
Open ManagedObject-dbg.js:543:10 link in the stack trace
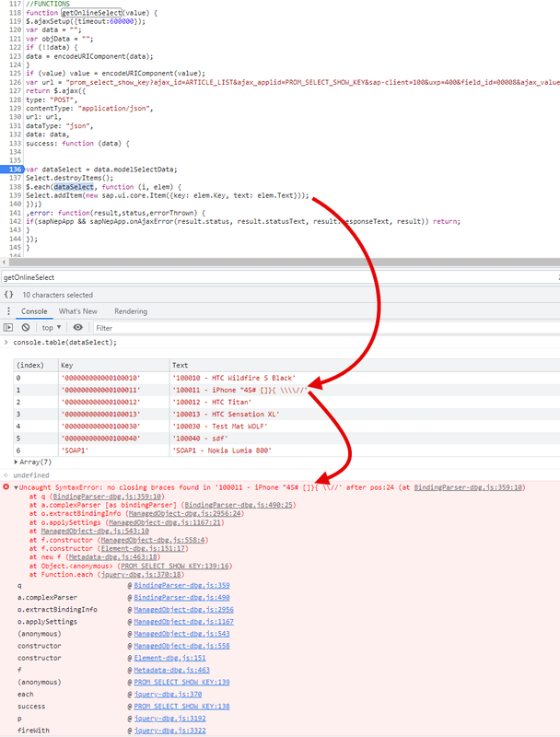95,531
